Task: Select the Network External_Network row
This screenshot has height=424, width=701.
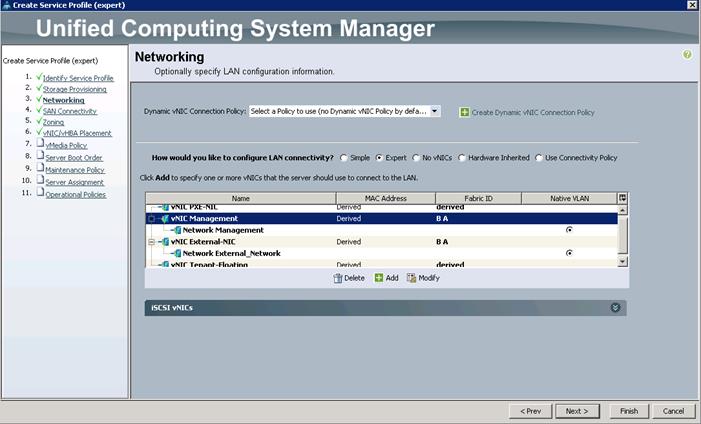Action: [382, 254]
